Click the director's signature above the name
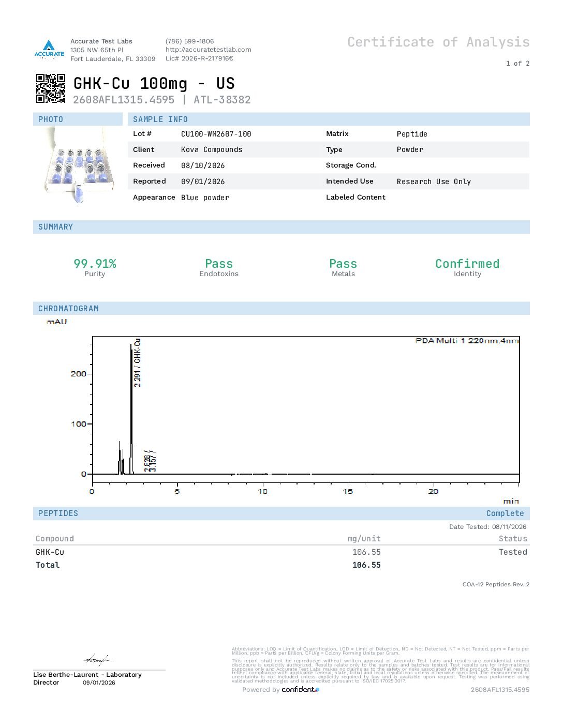 [x=98, y=660]
